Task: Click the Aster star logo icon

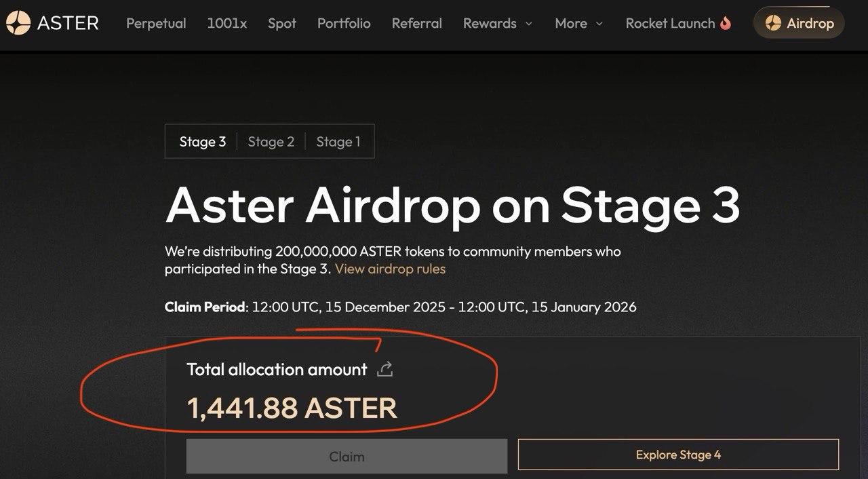Action: [x=18, y=23]
